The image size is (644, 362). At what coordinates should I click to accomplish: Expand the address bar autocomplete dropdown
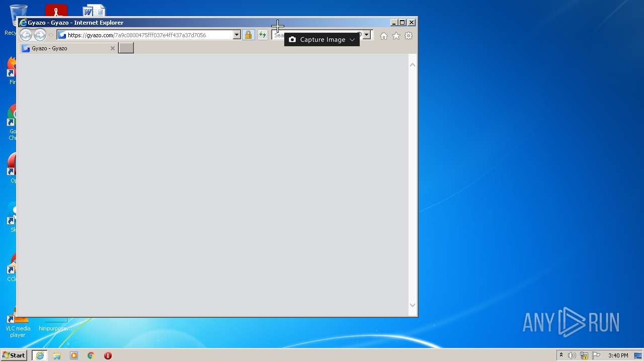236,35
